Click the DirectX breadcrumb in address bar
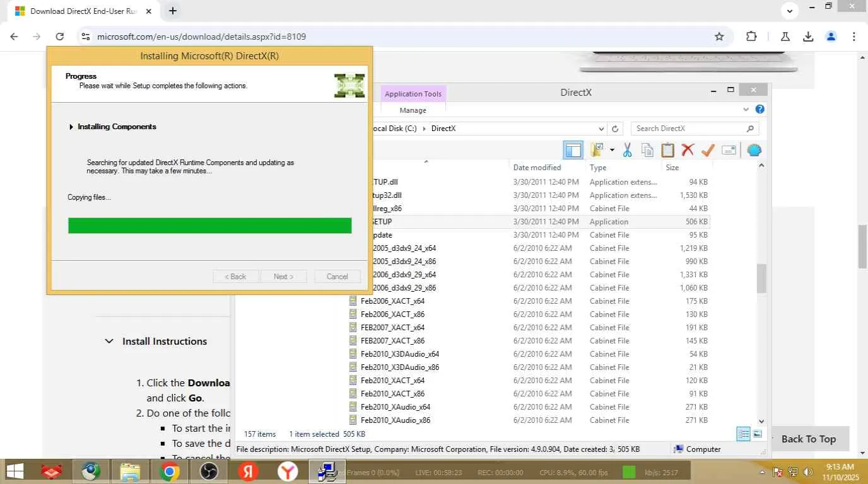Screen dimensions: 868x484 click(443, 129)
